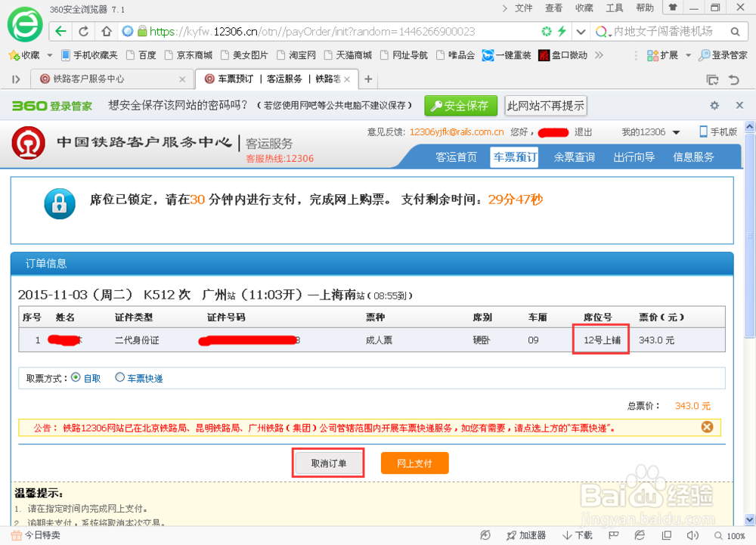Select the 车票快递 ticket delivery radio button
This screenshot has height=545, width=756.
click(119, 378)
